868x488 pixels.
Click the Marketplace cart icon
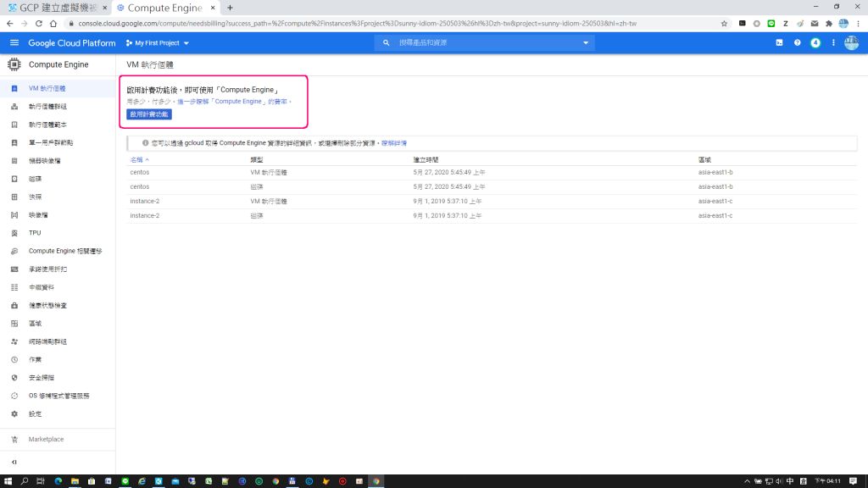(14, 440)
